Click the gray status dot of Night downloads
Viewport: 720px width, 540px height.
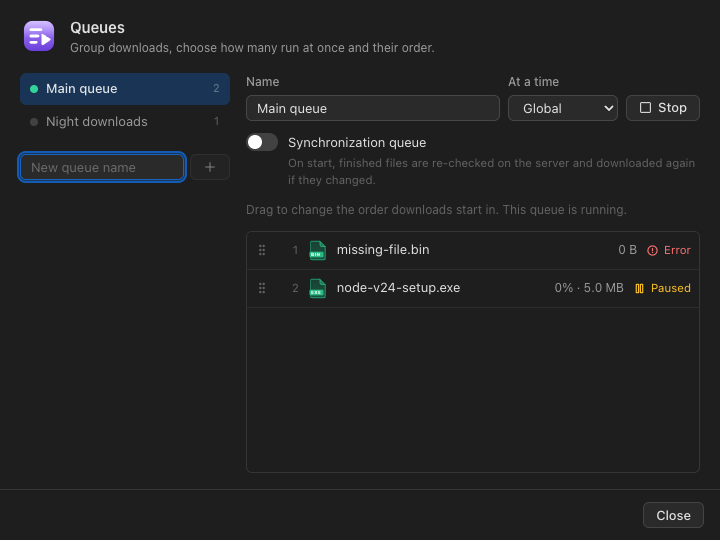tap(34, 122)
